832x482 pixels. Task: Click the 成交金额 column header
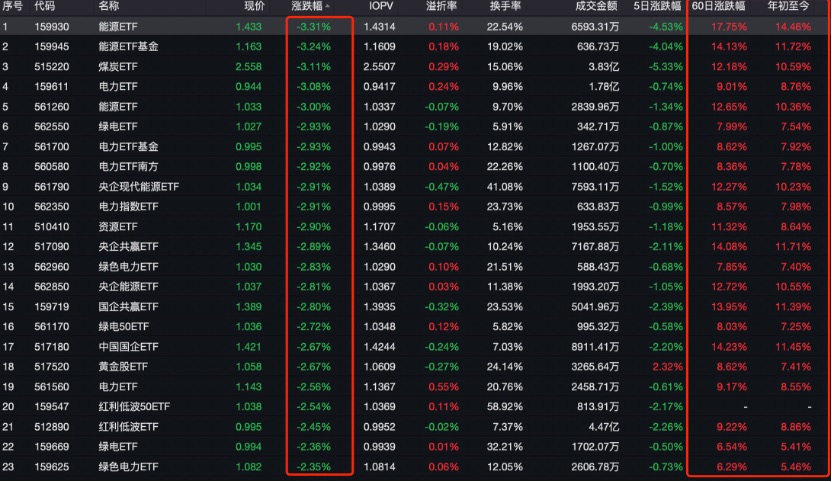[596, 6]
